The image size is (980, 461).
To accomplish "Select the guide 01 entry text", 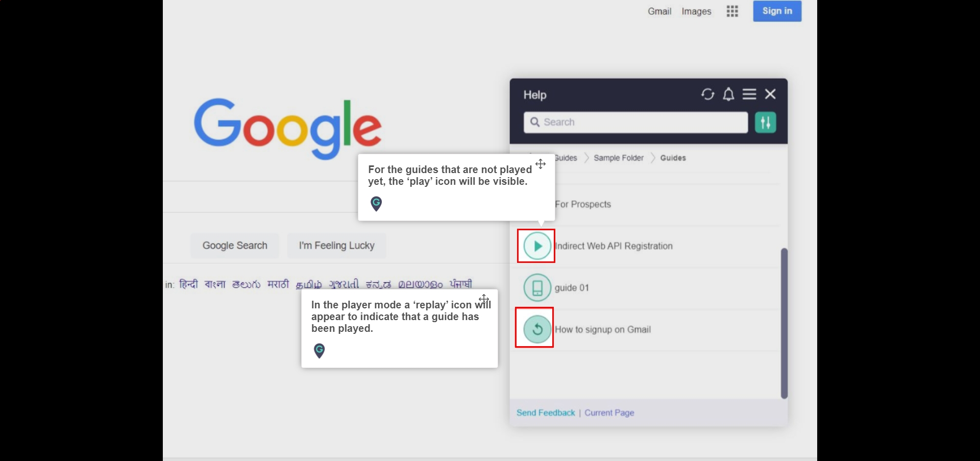I will 572,288.
